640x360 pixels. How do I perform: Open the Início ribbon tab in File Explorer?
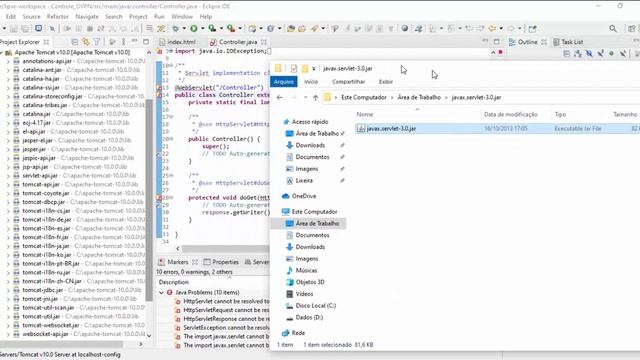point(311,82)
